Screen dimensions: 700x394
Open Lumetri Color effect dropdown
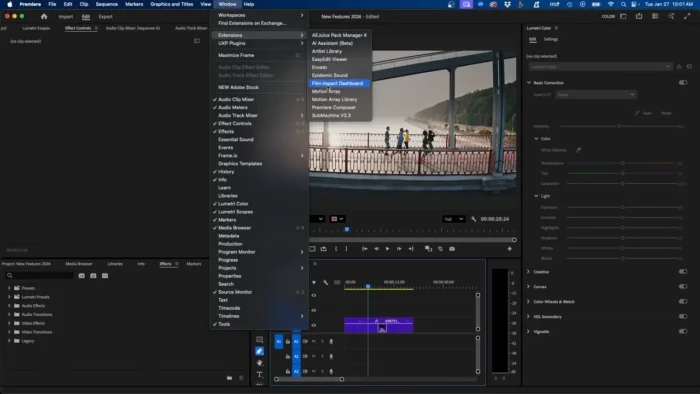[x=600, y=66]
